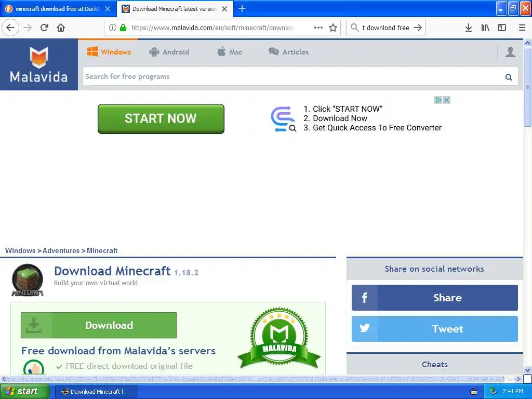
Task: Open the browser home page
Action: [x=61, y=28]
